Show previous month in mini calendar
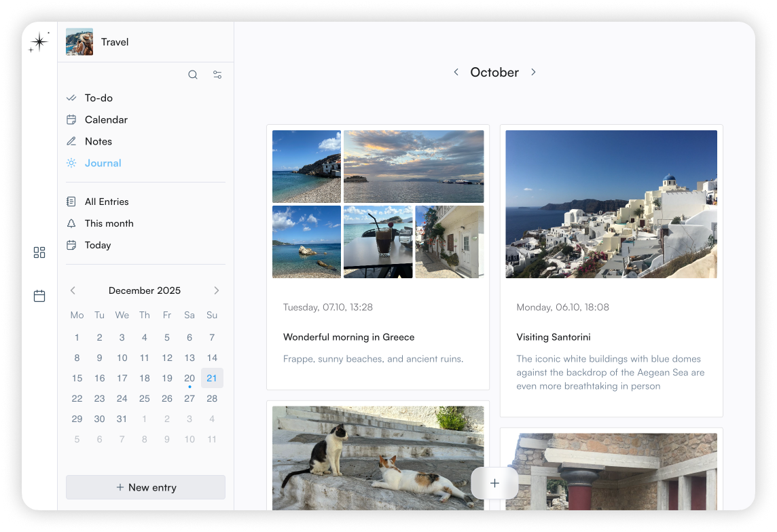Viewport: 777px width, 532px height. coord(73,290)
